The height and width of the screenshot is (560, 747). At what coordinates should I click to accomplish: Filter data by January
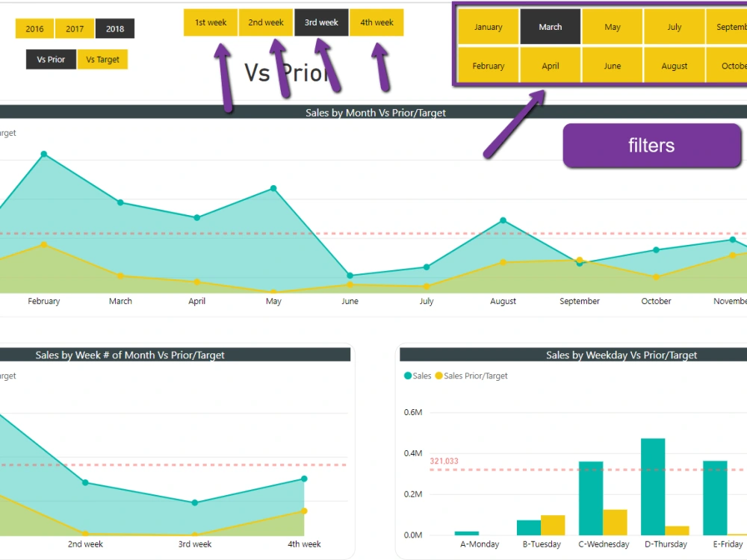tap(488, 26)
